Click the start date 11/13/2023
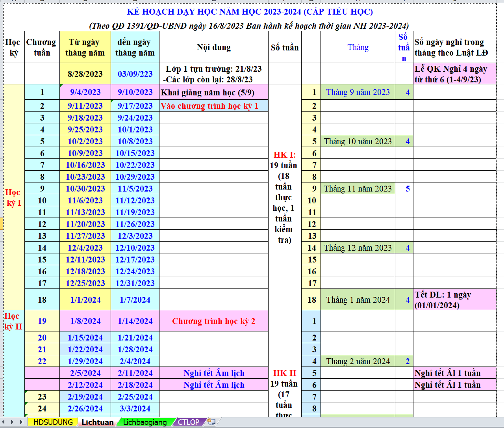The width and height of the screenshot is (504, 428). click(85, 212)
